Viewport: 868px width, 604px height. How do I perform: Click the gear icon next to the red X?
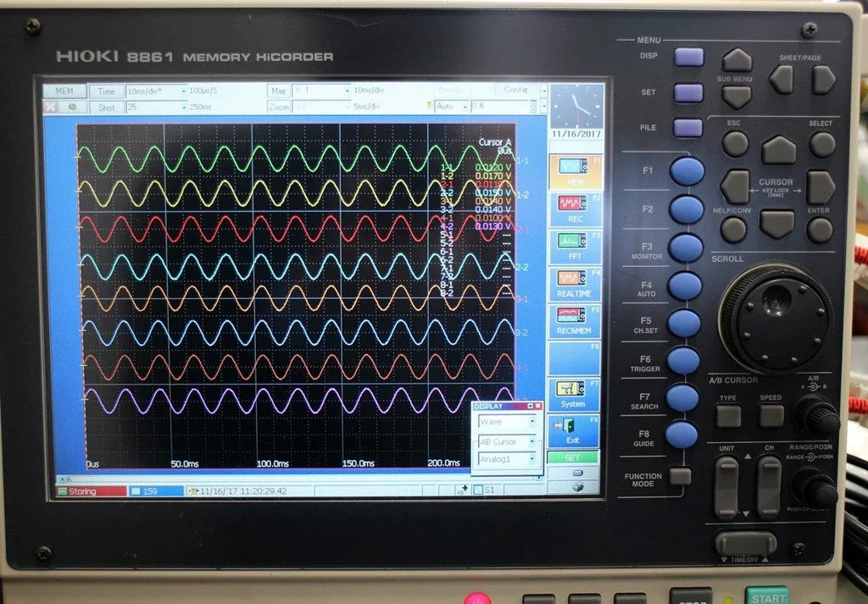[x=73, y=108]
